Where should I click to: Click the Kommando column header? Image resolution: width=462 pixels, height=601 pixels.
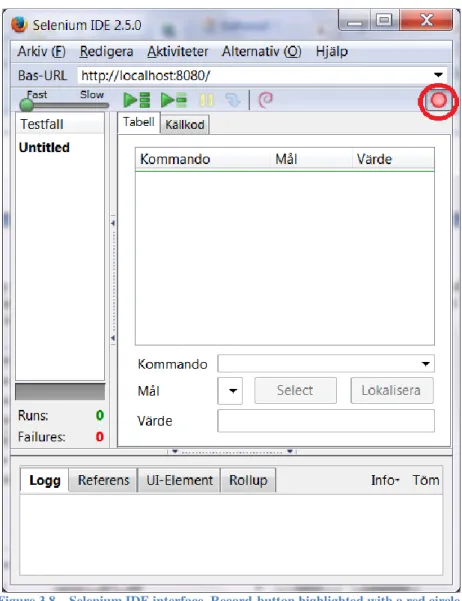click(203, 159)
